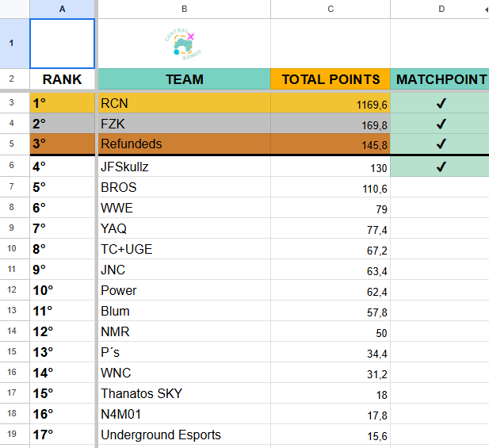Select team cell N4M01
The width and height of the screenshot is (489, 448).
tap(185, 413)
